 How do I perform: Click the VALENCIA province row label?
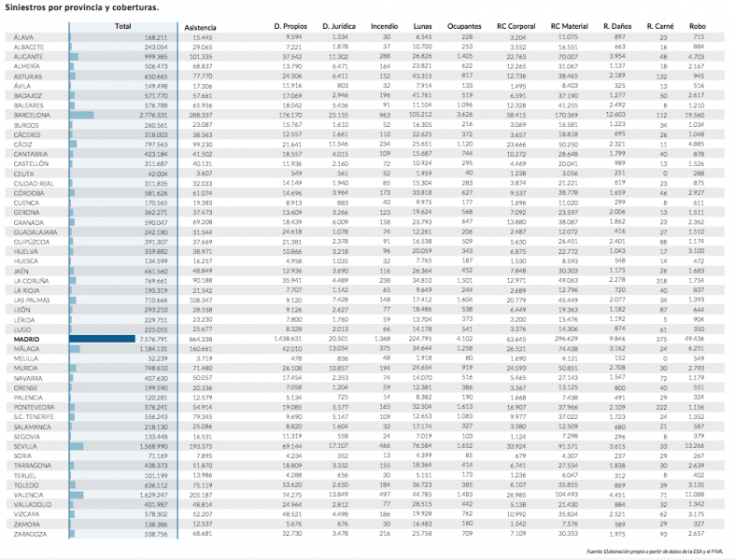(28, 496)
